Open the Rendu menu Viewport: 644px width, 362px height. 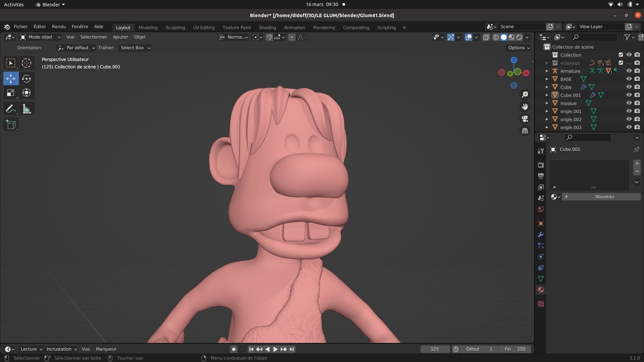(x=59, y=27)
